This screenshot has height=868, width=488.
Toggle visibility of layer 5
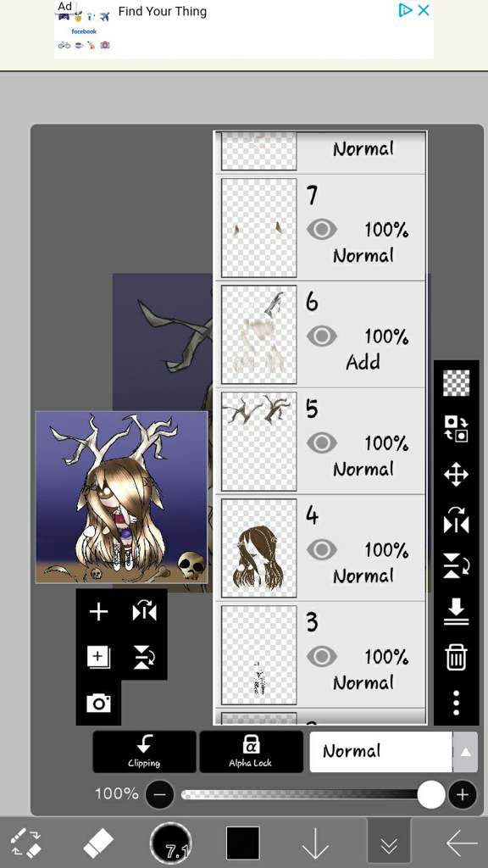point(321,442)
